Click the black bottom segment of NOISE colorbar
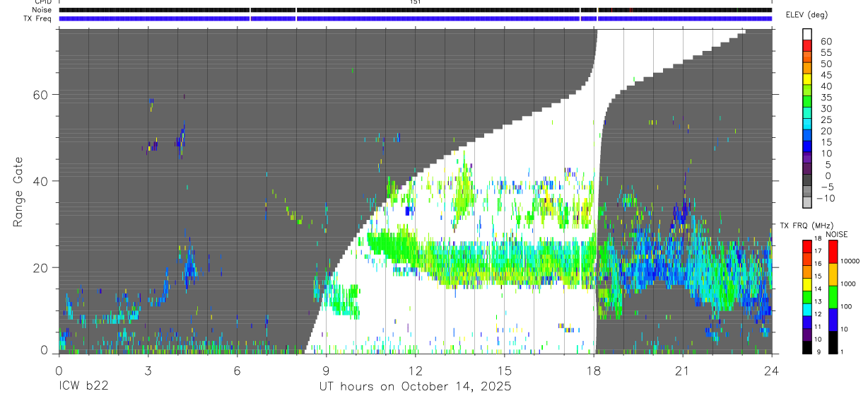 pyautogui.click(x=833, y=342)
